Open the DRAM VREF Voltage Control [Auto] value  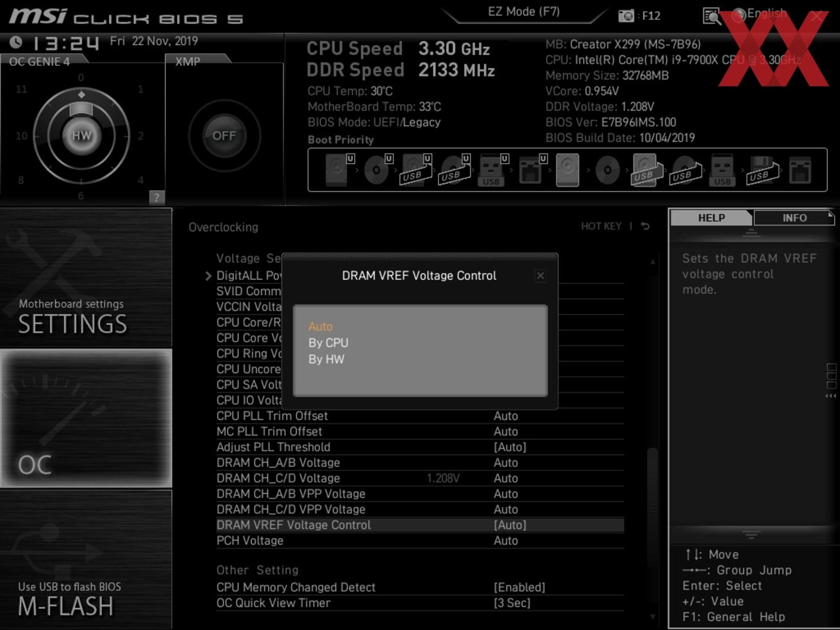tap(510, 525)
